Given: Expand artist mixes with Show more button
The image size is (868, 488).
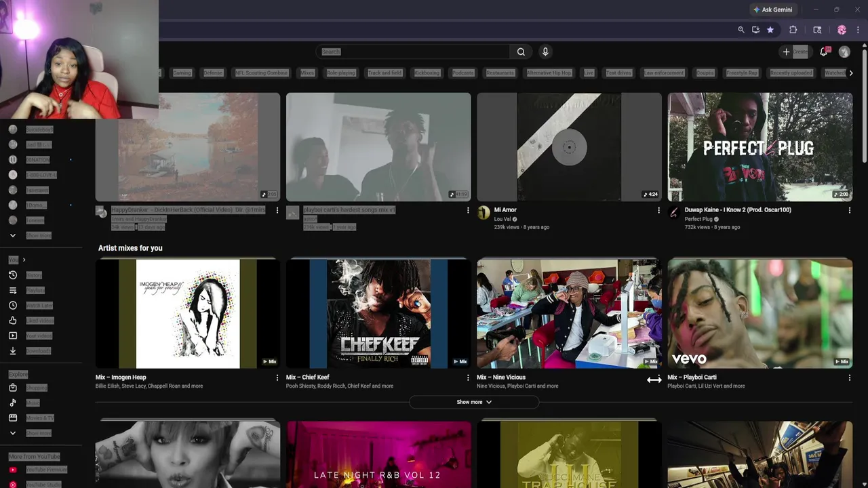Looking at the screenshot, I should point(474,402).
